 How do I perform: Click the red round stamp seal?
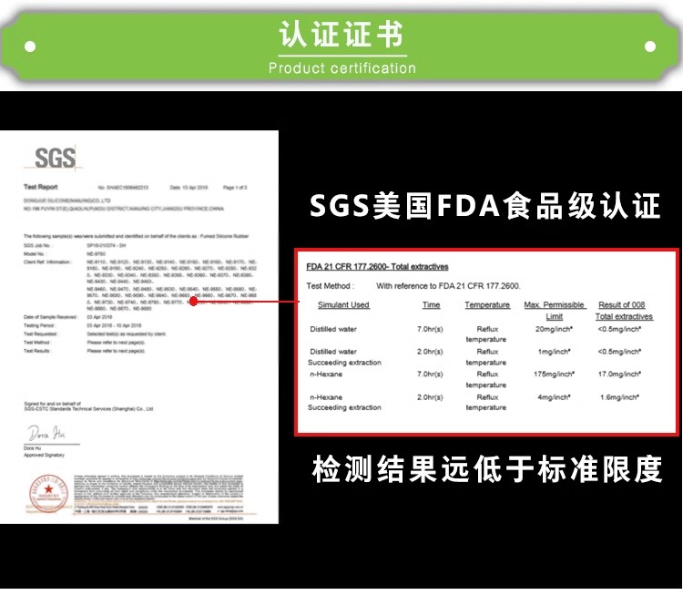tap(49, 493)
